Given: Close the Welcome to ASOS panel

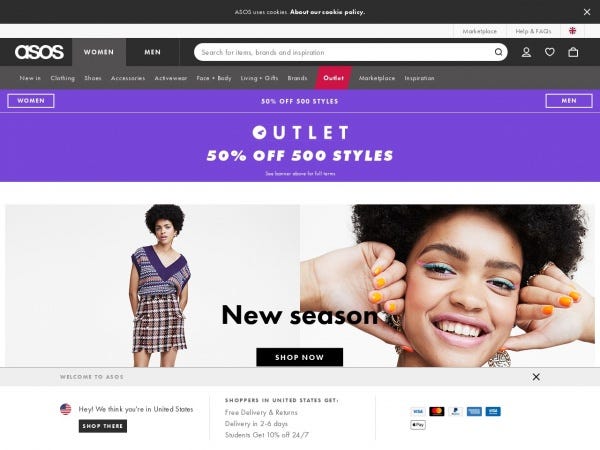Looking at the screenshot, I should click(536, 377).
